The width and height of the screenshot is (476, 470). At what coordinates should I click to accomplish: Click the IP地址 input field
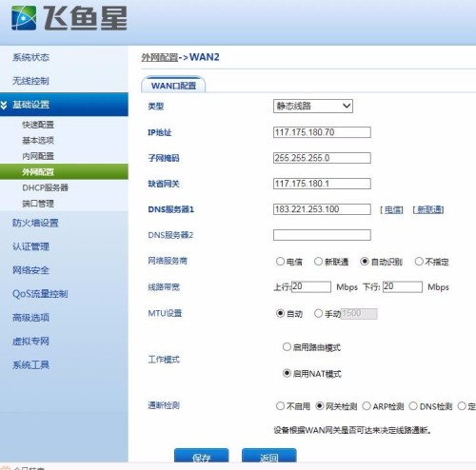tap(322, 132)
